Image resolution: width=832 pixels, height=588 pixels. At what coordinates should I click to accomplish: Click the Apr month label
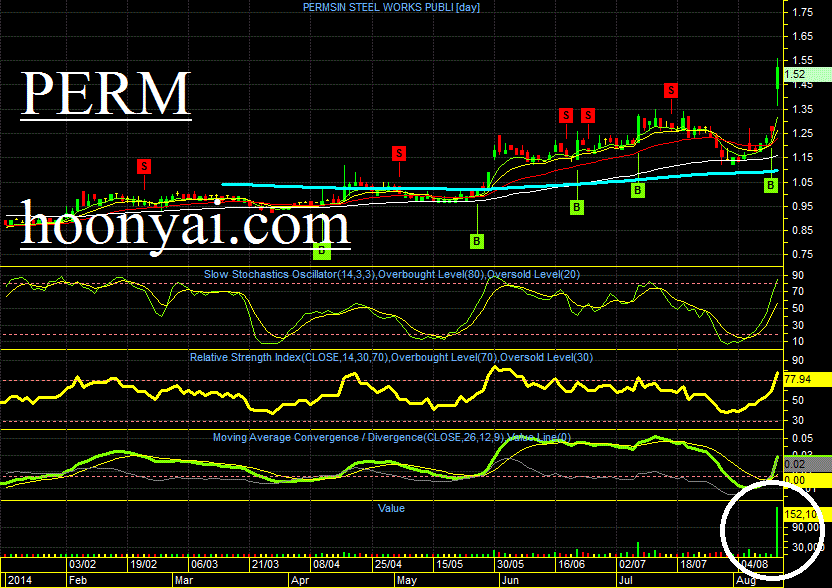coord(300,580)
